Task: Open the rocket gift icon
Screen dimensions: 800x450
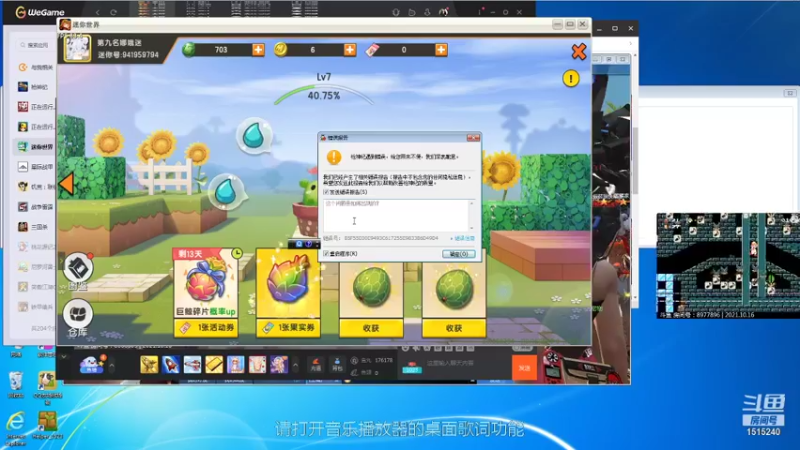Action: (171, 365)
